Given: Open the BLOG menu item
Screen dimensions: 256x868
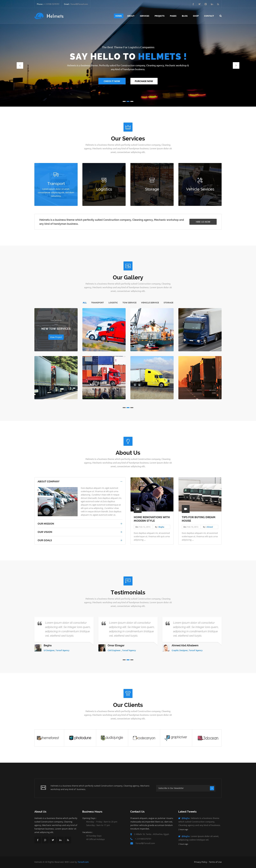Looking at the screenshot, I should (x=184, y=16).
